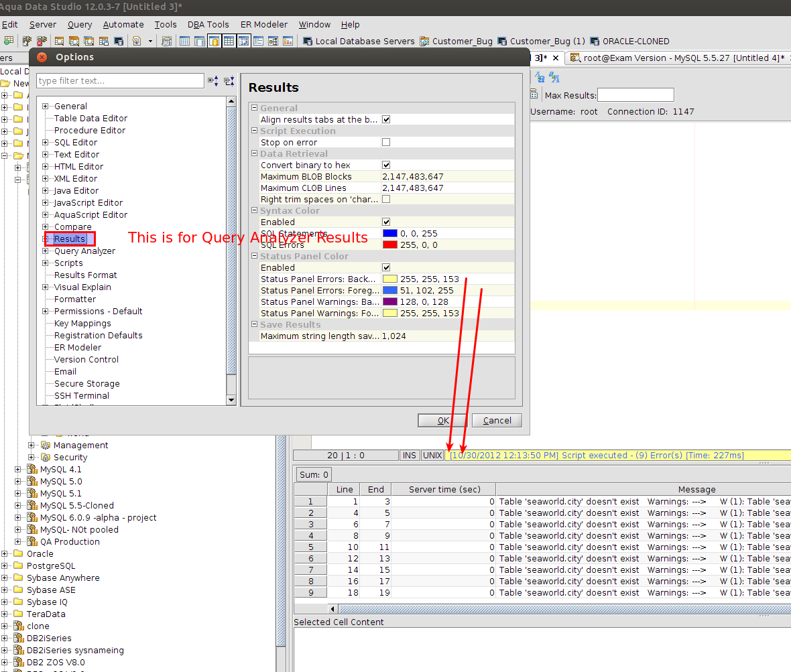Toggle the Stop on error checkbox
This screenshot has height=672, width=791.
tap(386, 142)
